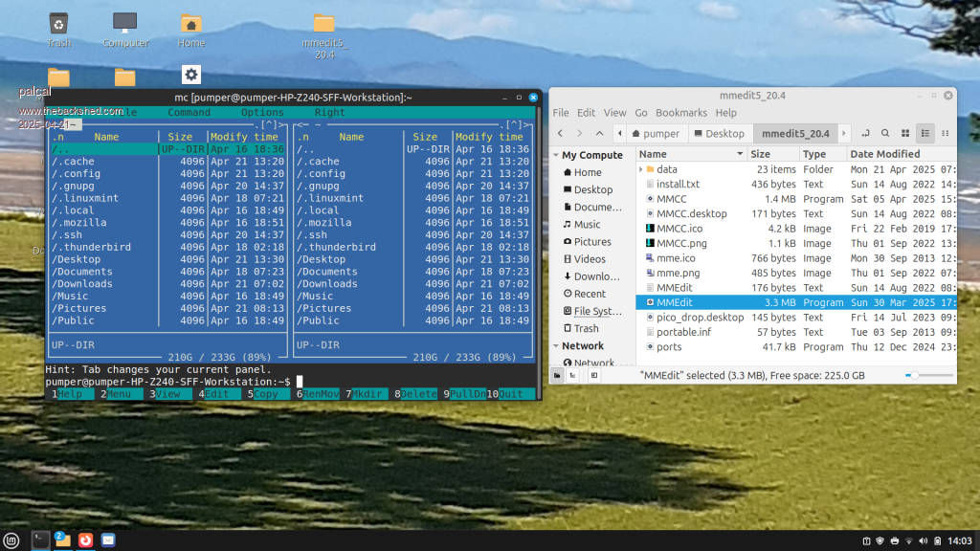Go up to parent folder arrow
Screen dimensions: 980x551
click(x=599, y=133)
